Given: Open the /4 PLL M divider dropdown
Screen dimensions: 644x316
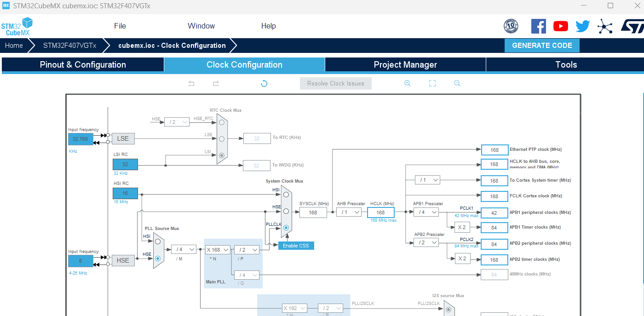Looking at the screenshot, I should click(184, 249).
